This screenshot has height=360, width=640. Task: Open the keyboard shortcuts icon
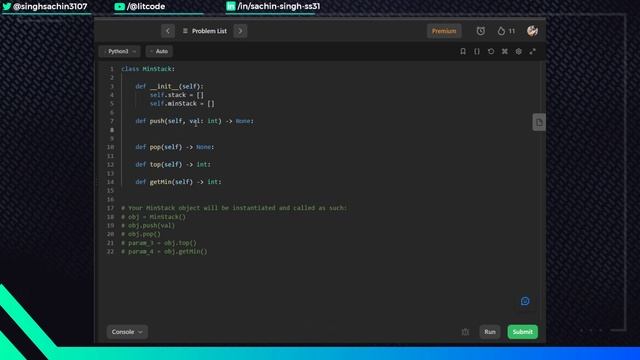504,51
